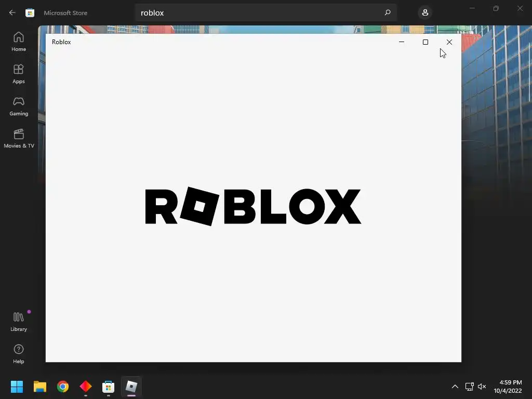Screen dimensions: 532x399
Task: Minimize the Roblox window
Action: click(x=402, y=42)
